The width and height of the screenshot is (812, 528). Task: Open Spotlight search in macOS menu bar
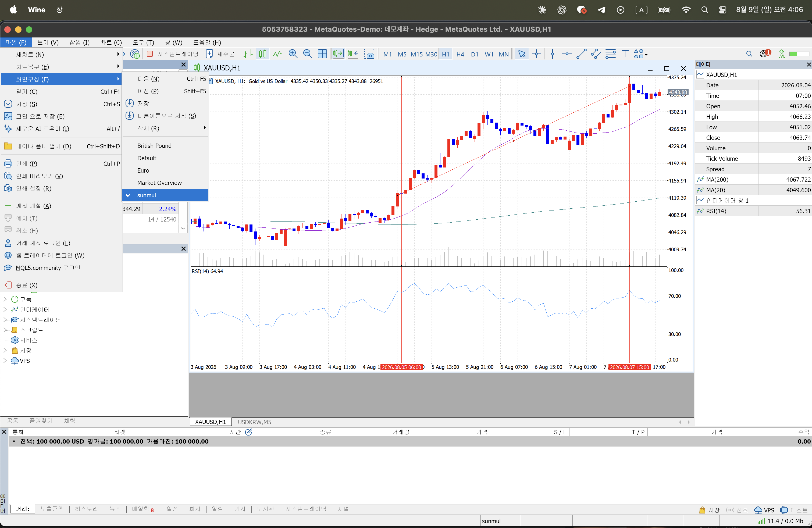pos(704,10)
